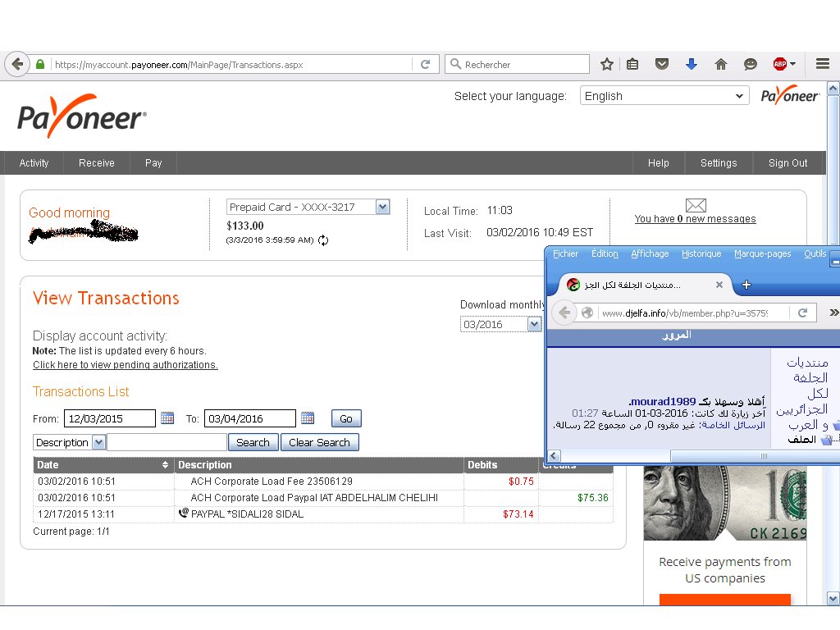Click the djelfa.info address bar
840x630 pixels.
694,313
